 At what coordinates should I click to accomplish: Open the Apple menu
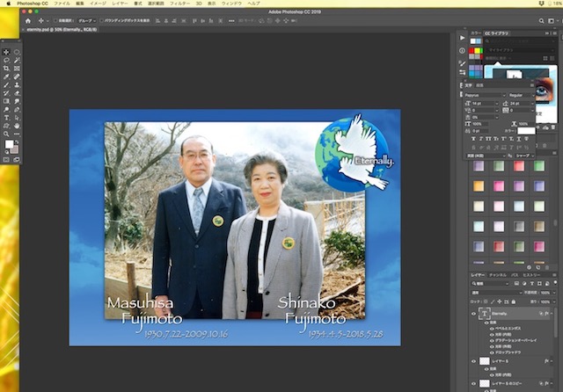pyautogui.click(x=9, y=4)
